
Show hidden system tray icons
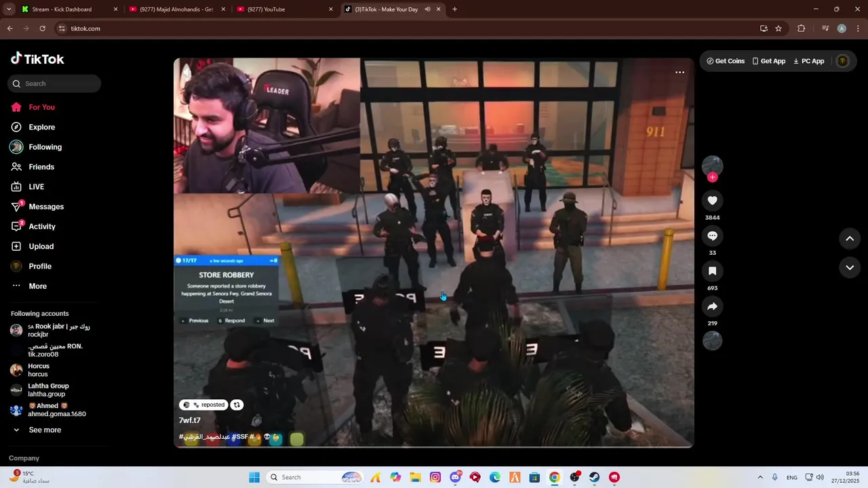pyautogui.click(x=759, y=477)
